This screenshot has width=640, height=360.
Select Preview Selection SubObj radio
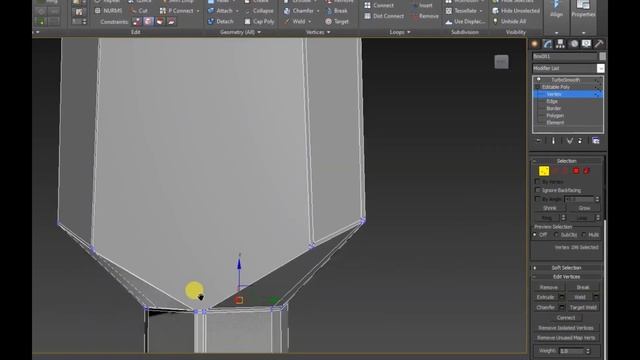[x=556, y=235]
